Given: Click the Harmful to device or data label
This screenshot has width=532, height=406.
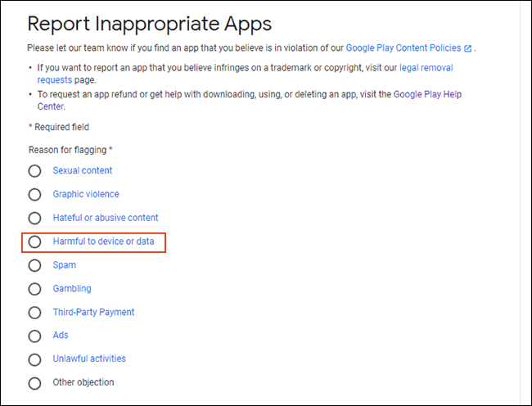Looking at the screenshot, I should tap(103, 241).
